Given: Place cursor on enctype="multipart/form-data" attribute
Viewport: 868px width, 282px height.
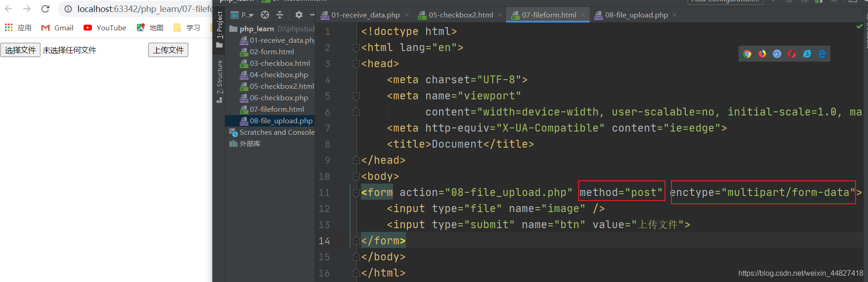Looking at the screenshot, I should [x=762, y=192].
